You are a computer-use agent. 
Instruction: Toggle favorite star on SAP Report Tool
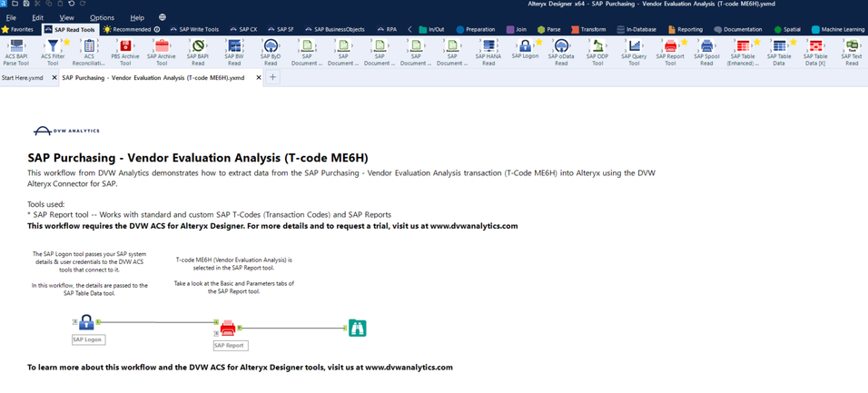pyautogui.click(x=684, y=42)
